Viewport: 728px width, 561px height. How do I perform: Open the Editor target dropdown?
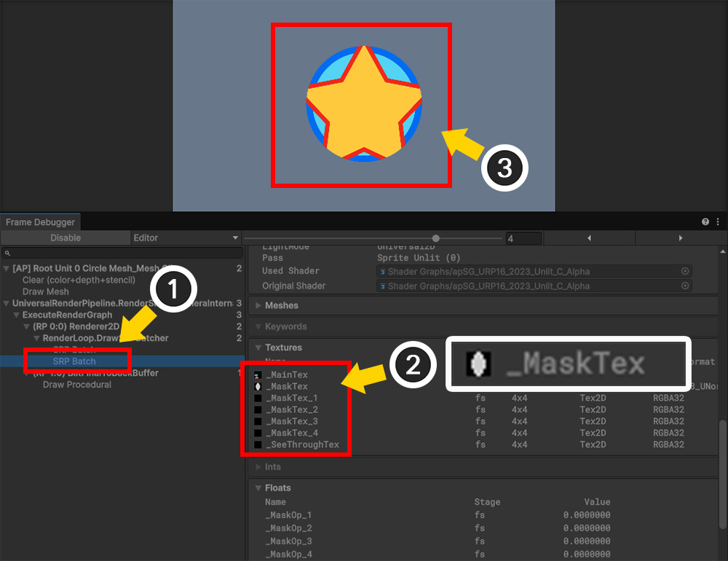[x=186, y=238]
